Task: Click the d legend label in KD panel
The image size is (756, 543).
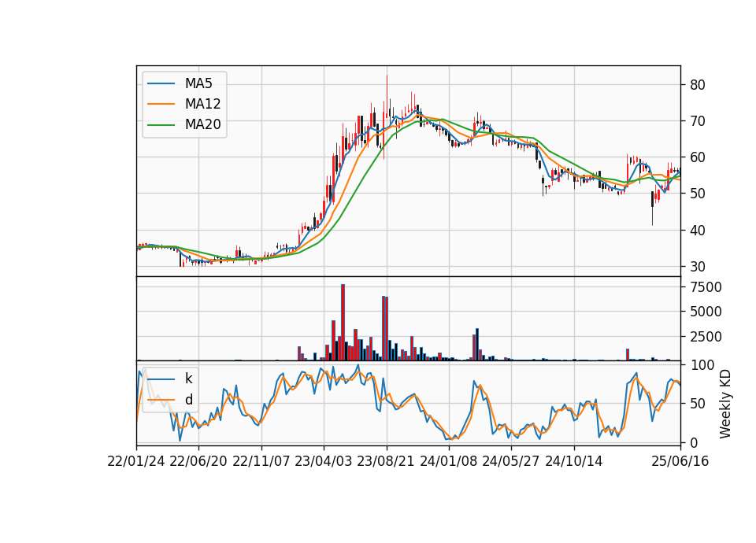Action: coord(188,400)
